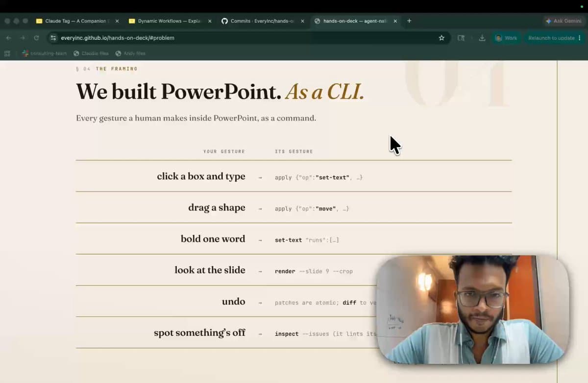Image resolution: width=588 pixels, height=383 pixels.
Task: Click the subtitle 'Every gesture a human makes'
Action: pos(196,118)
